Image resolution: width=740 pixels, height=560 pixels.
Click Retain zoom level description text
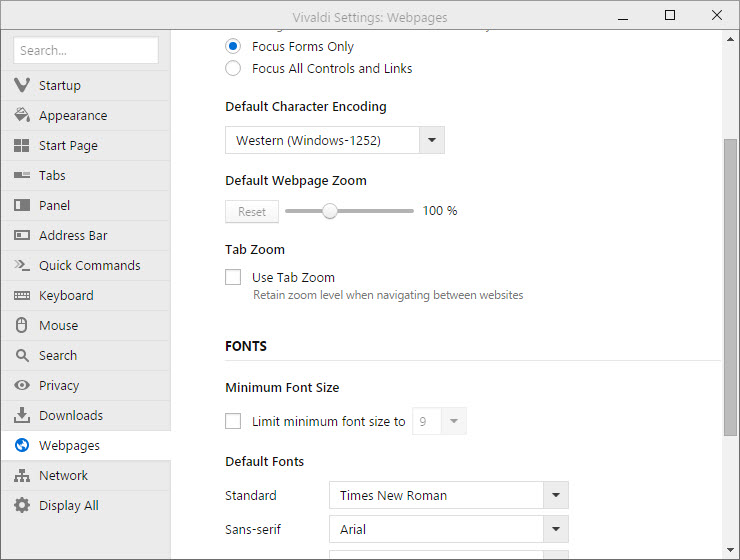click(x=388, y=295)
